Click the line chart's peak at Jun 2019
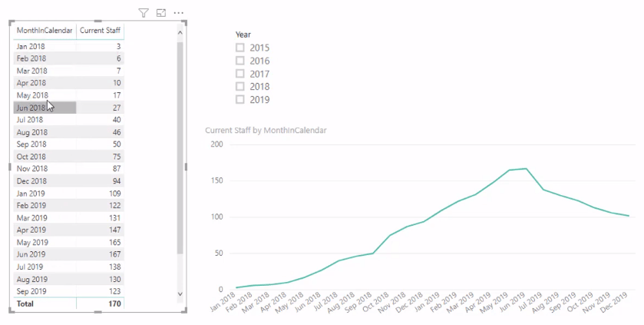This screenshot has width=644, height=325. click(526, 168)
